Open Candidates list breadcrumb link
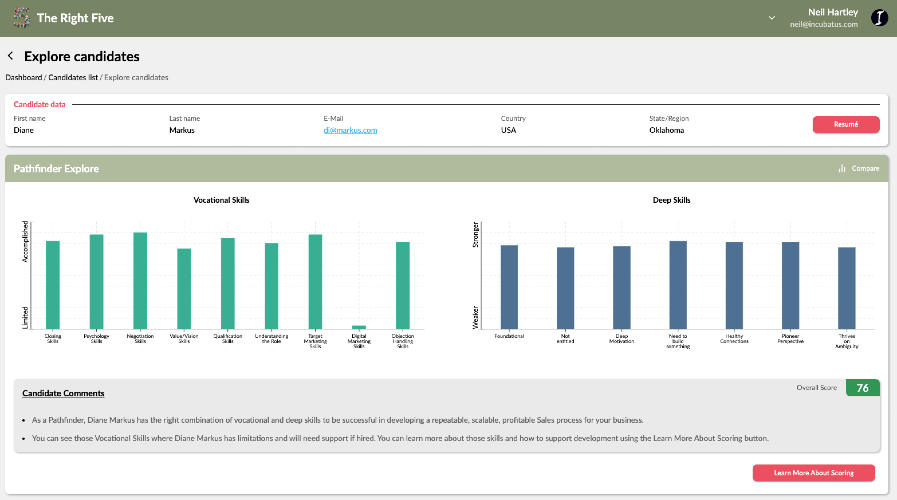 coord(72,77)
